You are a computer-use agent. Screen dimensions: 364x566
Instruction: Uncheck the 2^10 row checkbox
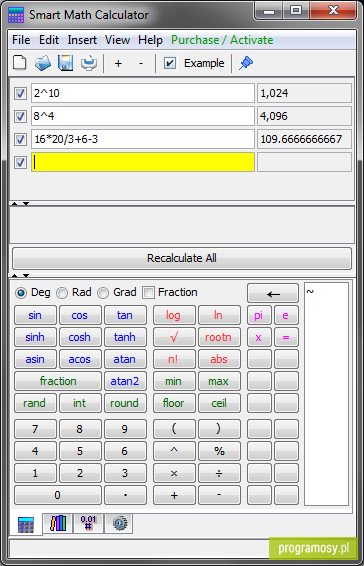pos(20,93)
